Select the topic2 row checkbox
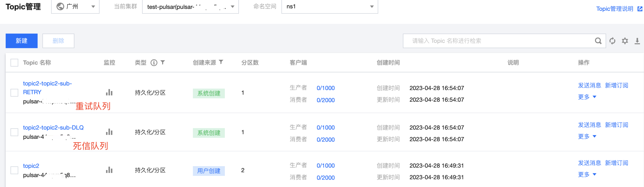This screenshot has height=187, width=644. [x=14, y=170]
